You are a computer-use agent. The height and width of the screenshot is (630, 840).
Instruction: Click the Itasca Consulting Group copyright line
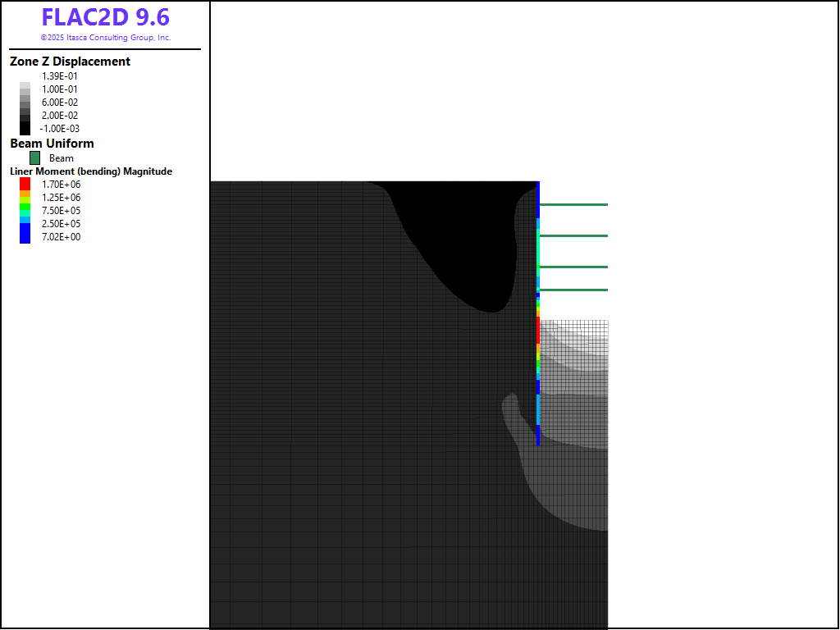pyautogui.click(x=105, y=38)
